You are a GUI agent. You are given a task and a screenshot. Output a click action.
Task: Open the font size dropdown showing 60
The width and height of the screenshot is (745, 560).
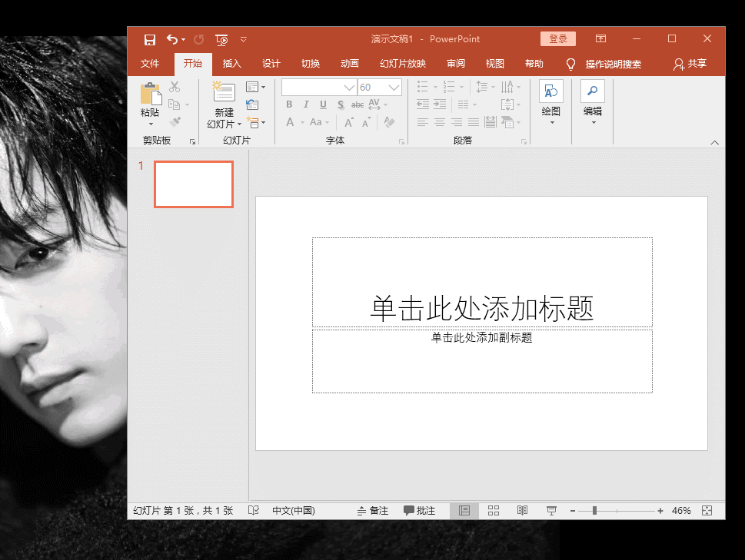coord(394,88)
